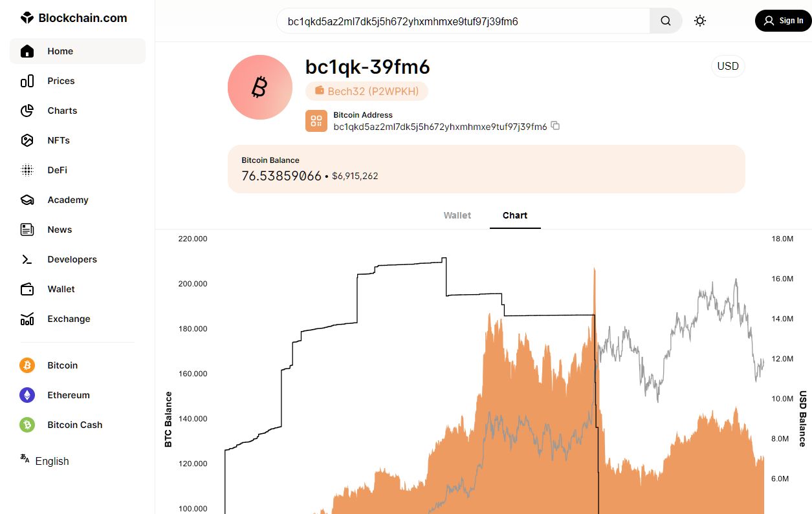Click the search magnifier button
812x514 pixels.
(x=665, y=21)
